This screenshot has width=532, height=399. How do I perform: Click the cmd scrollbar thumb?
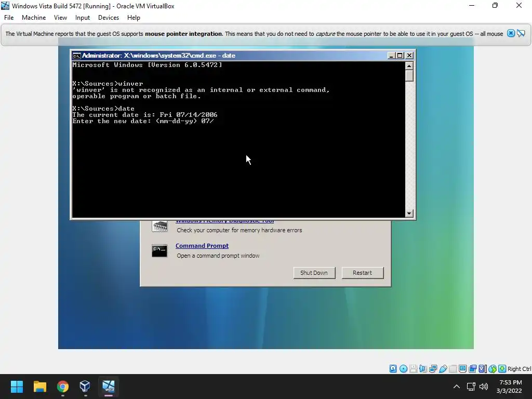[409, 76]
